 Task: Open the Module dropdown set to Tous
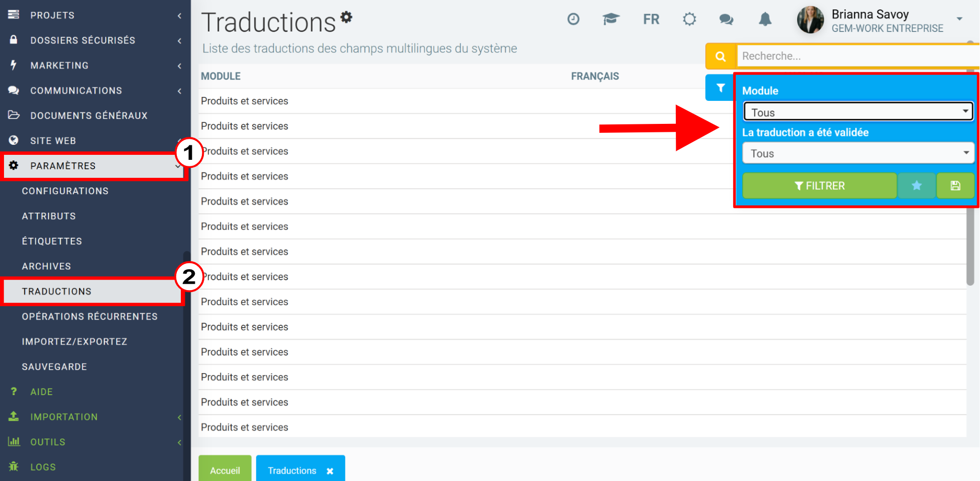click(859, 111)
